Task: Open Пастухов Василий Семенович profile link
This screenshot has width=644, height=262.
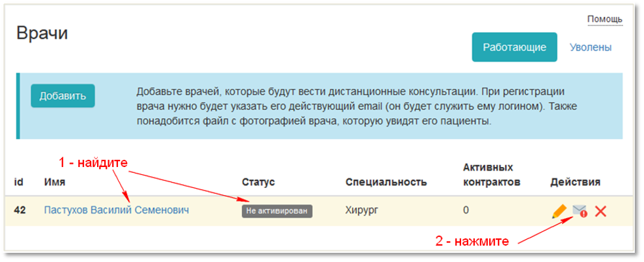Action: 116,210
